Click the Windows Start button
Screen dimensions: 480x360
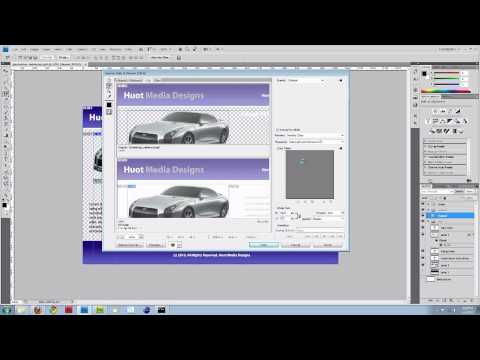(x=7, y=310)
